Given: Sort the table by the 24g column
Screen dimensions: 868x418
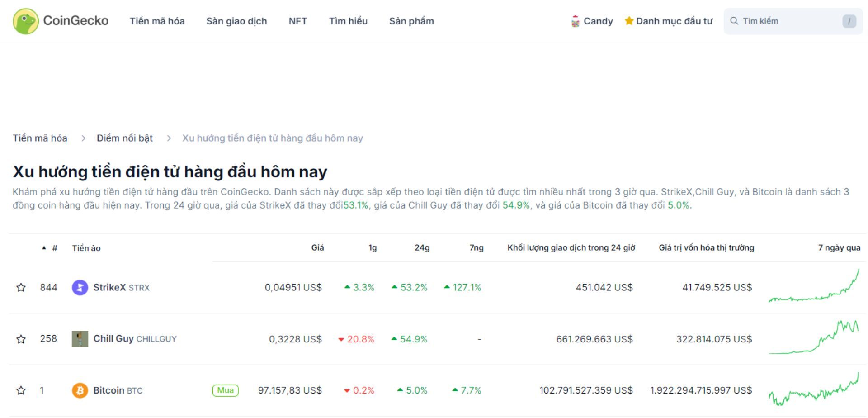Looking at the screenshot, I should click(x=421, y=248).
